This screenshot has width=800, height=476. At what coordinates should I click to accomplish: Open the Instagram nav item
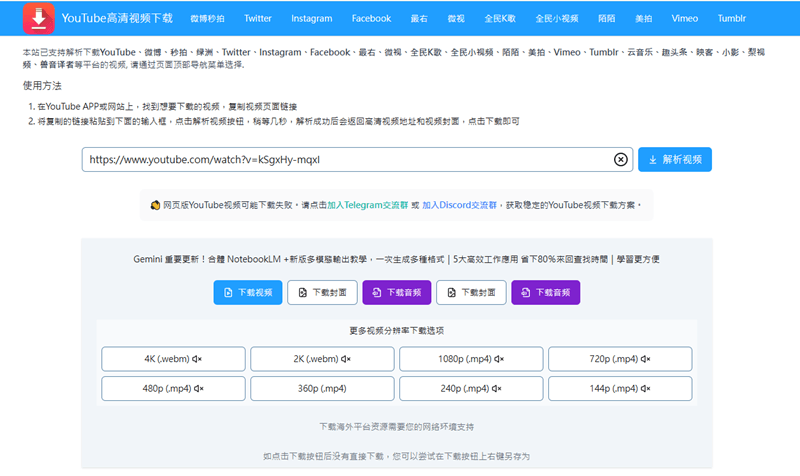(311, 18)
